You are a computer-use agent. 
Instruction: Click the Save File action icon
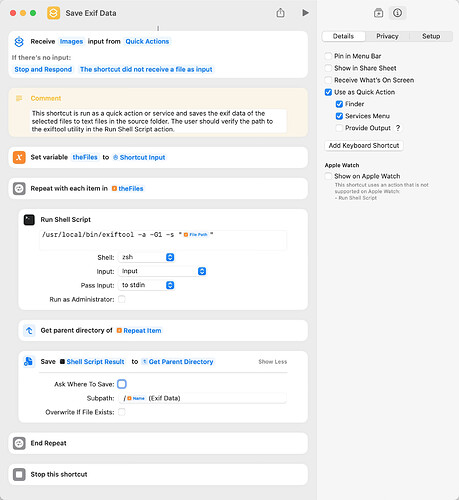[x=29, y=362]
